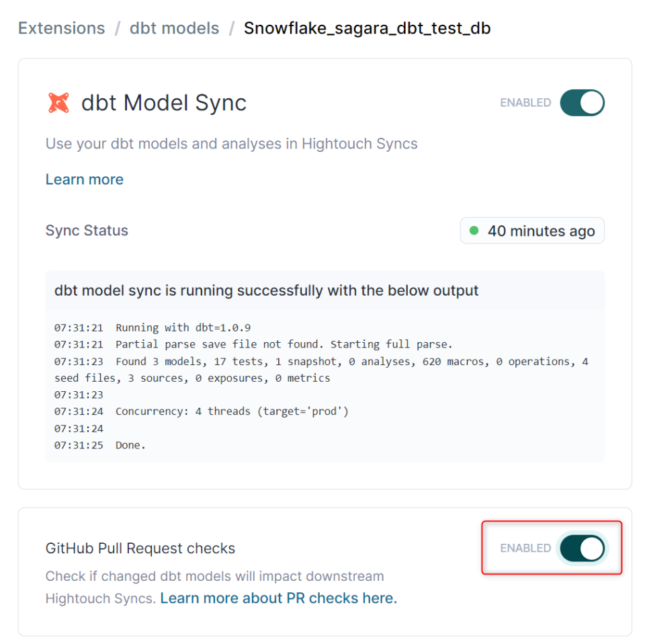This screenshot has width=645, height=644.
Task: Disable the dbt Model Sync toggle
Action: [x=582, y=102]
